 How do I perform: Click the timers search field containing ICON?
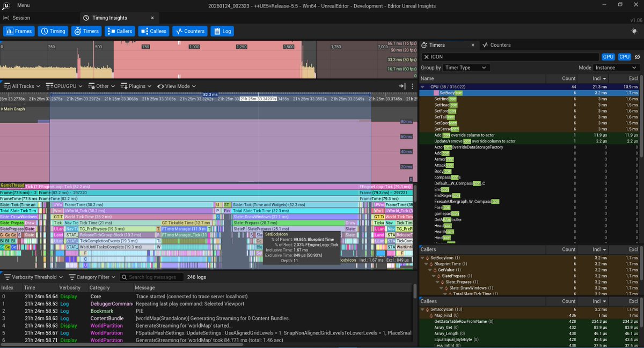coord(510,57)
